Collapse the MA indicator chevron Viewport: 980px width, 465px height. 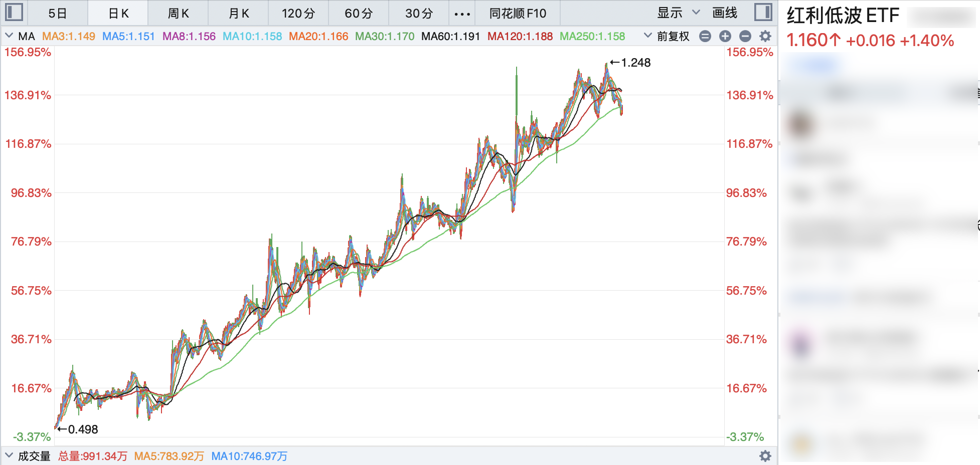coord(9,36)
